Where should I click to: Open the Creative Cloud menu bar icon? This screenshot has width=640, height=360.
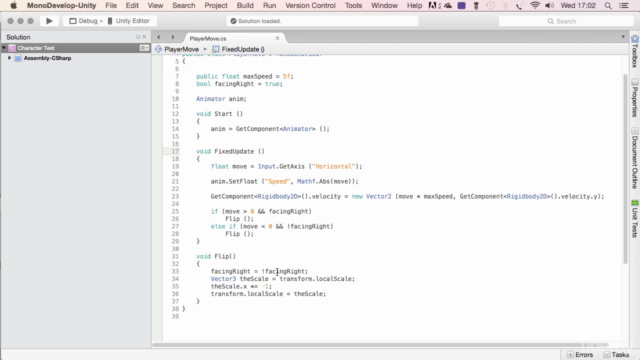click(448, 5)
